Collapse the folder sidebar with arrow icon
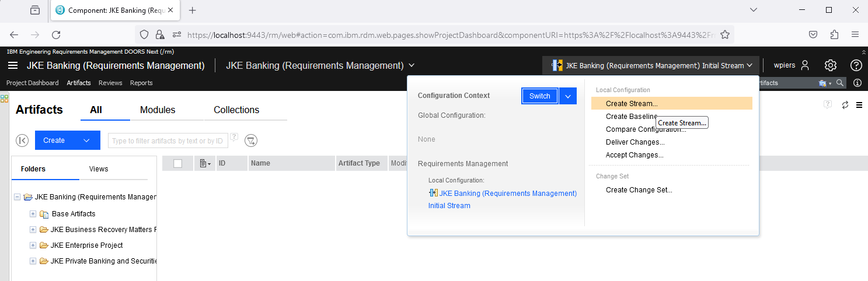 (x=22, y=140)
